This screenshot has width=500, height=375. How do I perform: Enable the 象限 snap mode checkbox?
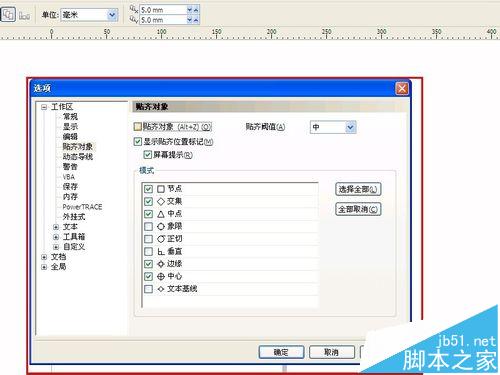[x=148, y=227]
